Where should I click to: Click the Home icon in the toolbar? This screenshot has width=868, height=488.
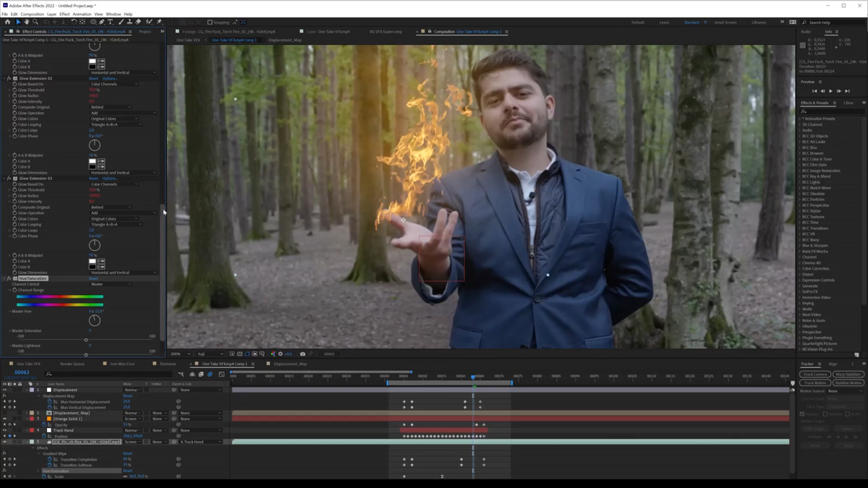(7, 22)
